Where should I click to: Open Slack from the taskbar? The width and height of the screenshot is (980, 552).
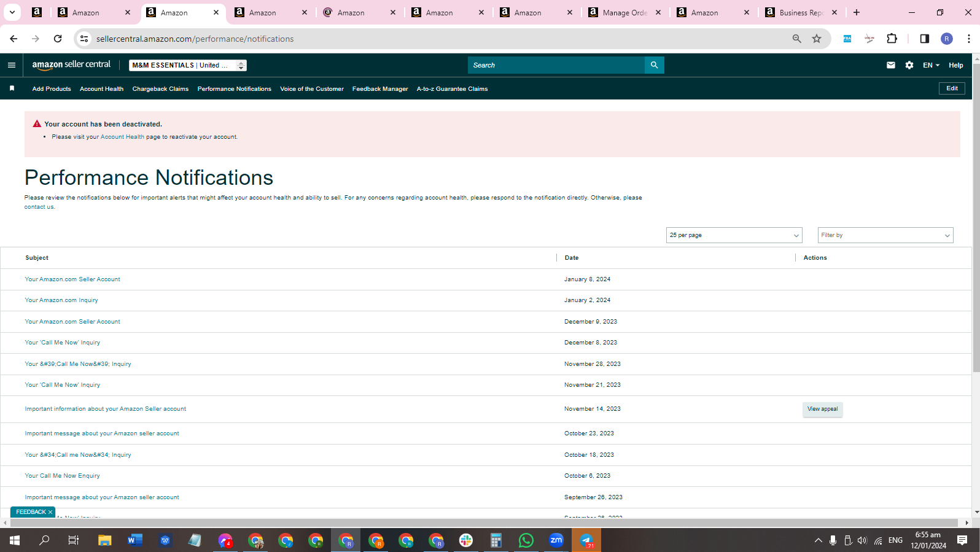(x=466, y=540)
